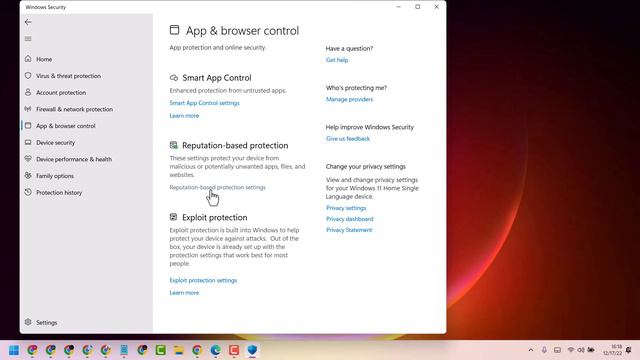
Task: Click the Smart App Control cloud icon
Action: pyautogui.click(x=174, y=78)
